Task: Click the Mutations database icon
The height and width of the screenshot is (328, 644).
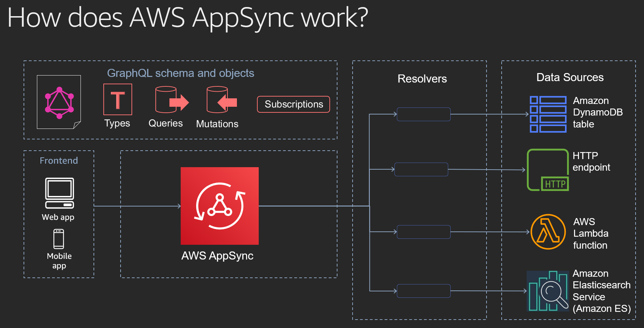Action: coord(222,100)
